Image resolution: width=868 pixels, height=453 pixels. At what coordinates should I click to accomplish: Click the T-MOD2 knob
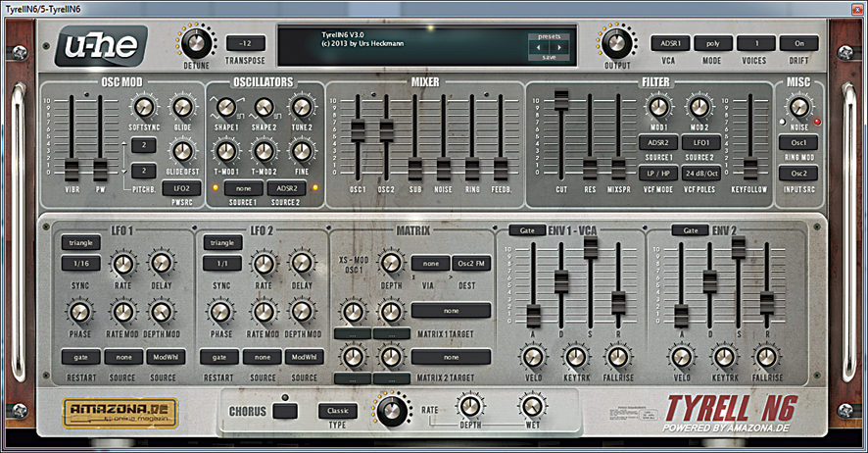tap(265, 151)
